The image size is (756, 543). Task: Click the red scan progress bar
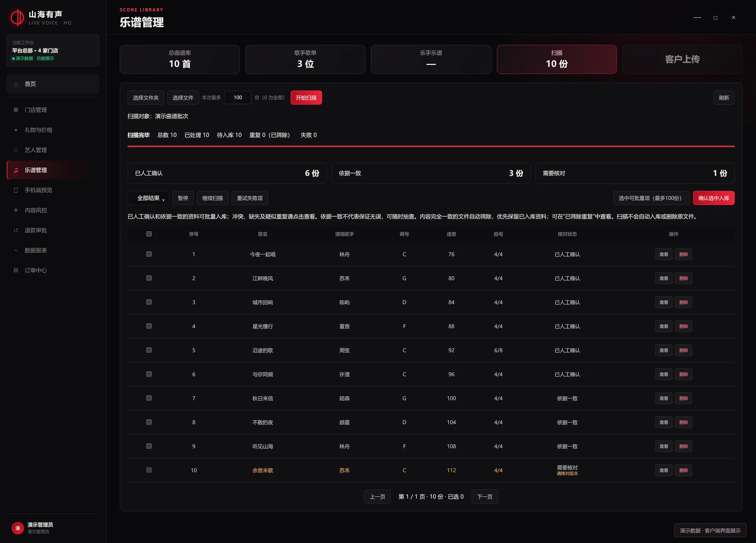[x=431, y=146]
